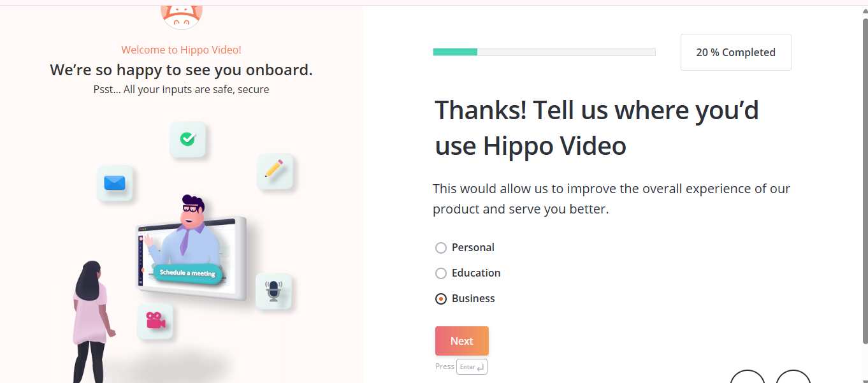Viewport: 868px width, 383px height.
Task: Click the blue envelope mail icon
Action: pyautogui.click(x=115, y=183)
